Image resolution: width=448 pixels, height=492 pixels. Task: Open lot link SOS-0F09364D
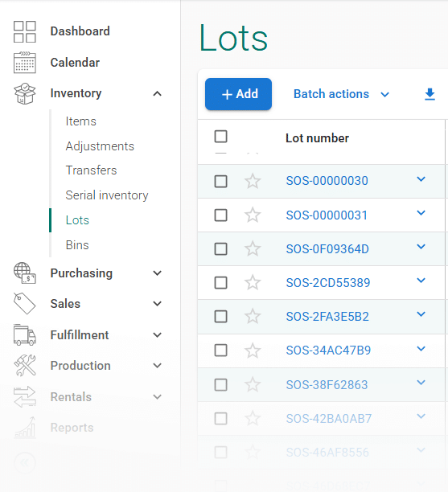(327, 249)
